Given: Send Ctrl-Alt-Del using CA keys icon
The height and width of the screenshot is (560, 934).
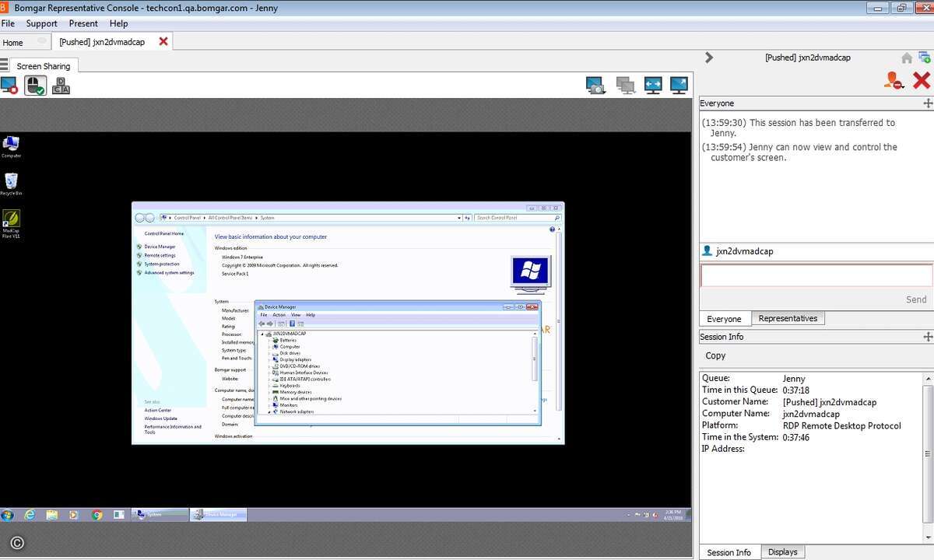Looking at the screenshot, I should 61,86.
